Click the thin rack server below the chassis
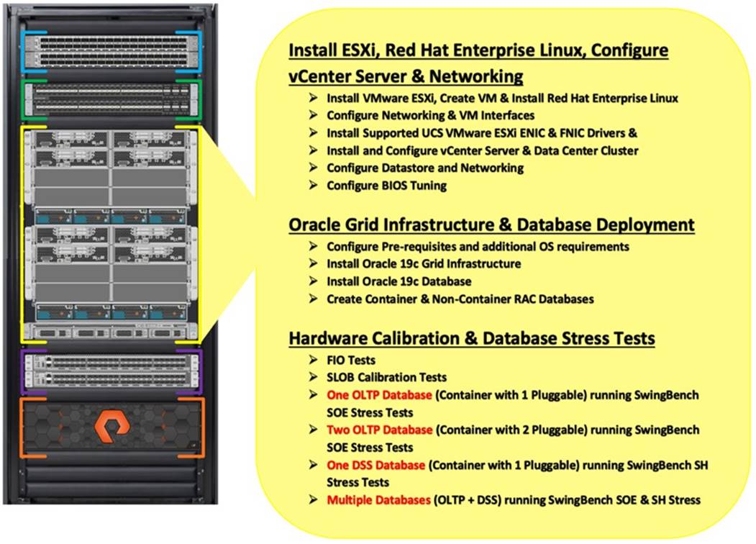Screen dimensions: 756x544 pyautogui.click(x=111, y=332)
